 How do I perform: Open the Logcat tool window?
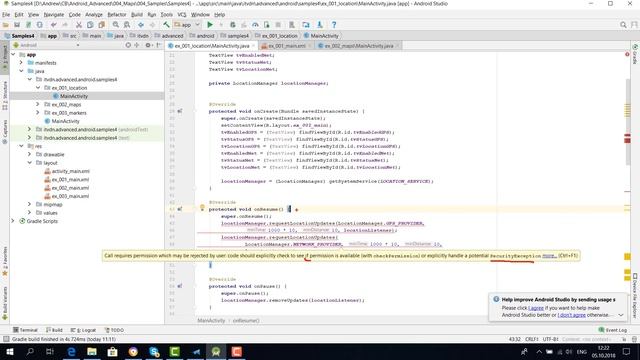tap(84, 330)
